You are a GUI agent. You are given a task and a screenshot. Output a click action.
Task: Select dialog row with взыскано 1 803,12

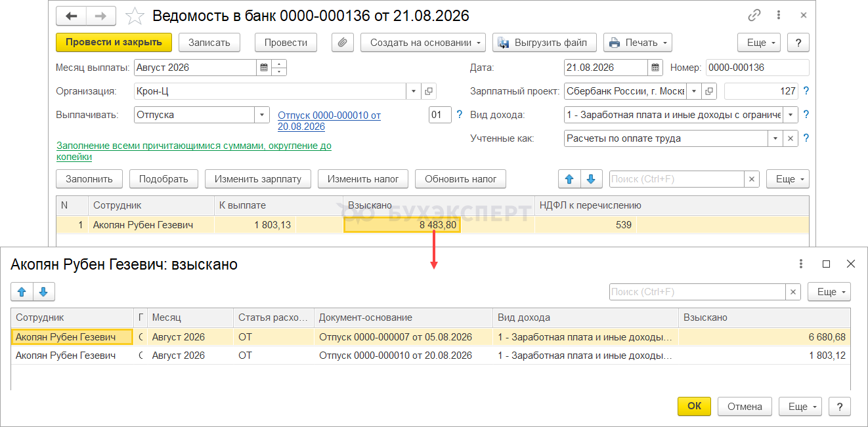[x=431, y=356]
